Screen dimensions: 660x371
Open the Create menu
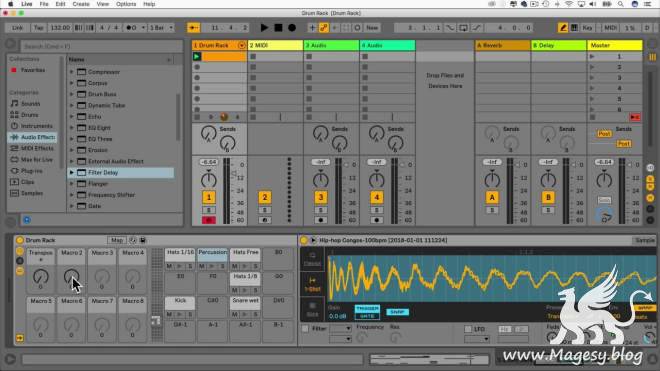(81, 4)
